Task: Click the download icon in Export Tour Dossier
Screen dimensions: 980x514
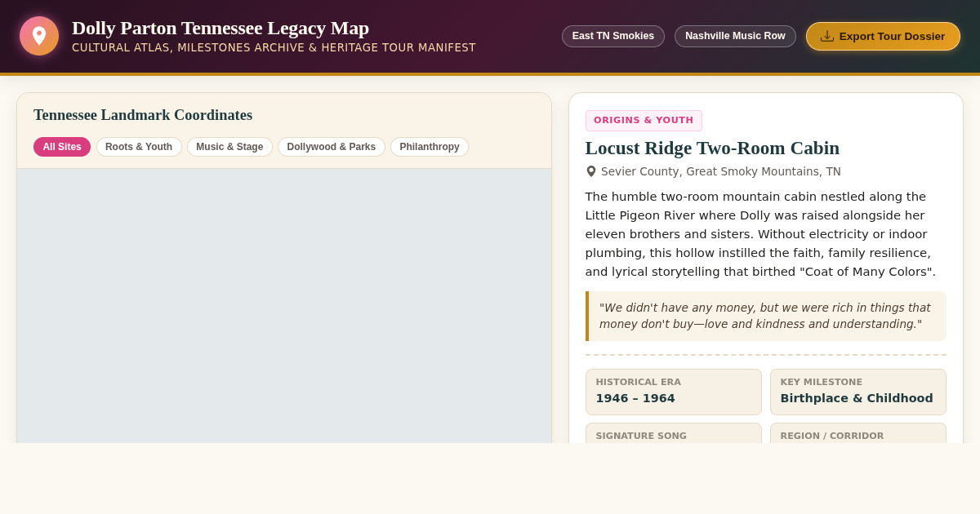Action: [x=827, y=36]
